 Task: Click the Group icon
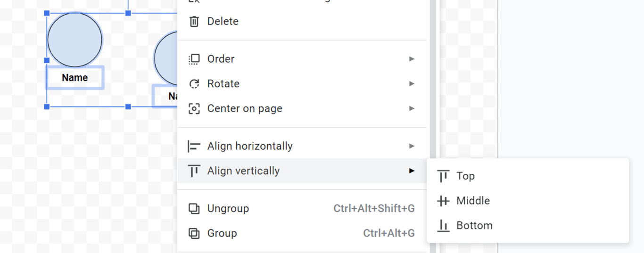click(194, 233)
